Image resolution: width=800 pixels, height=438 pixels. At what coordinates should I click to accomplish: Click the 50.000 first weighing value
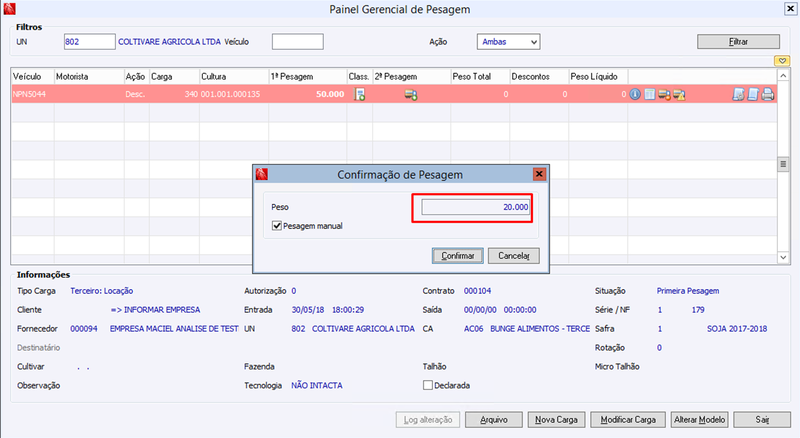330,94
